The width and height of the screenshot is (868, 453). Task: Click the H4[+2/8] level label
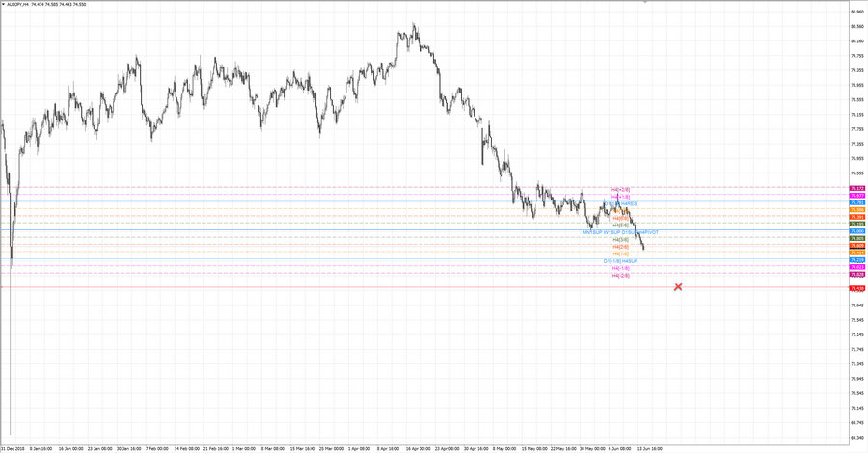point(620,189)
